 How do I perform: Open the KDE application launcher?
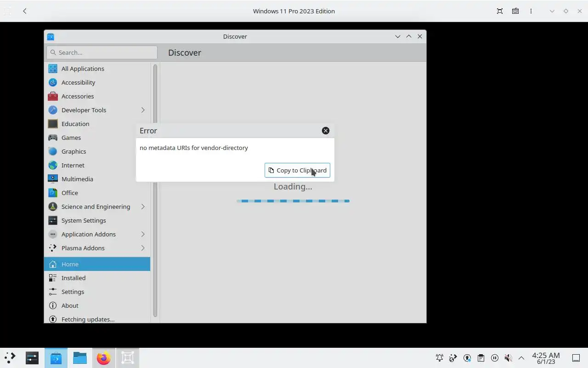[10, 358]
